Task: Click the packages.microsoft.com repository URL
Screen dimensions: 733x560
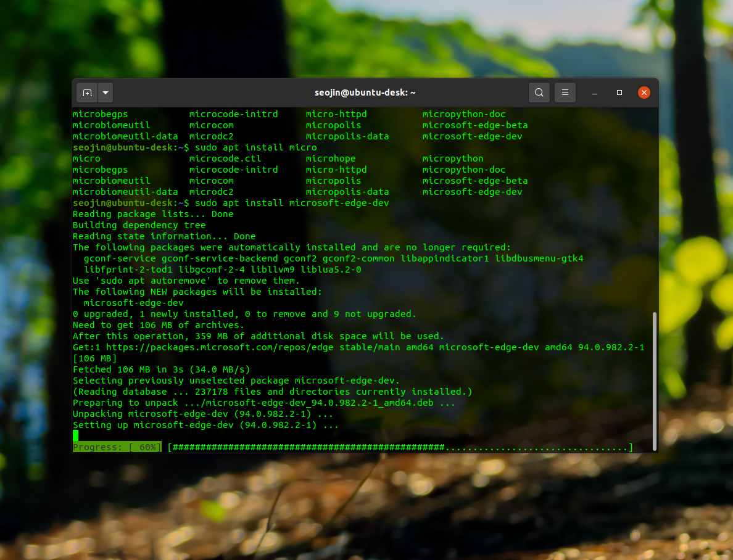Action: 220,347
